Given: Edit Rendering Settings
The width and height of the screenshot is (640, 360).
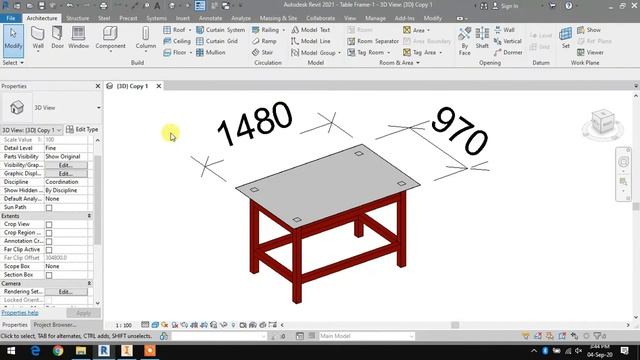Looking at the screenshot, I should pyautogui.click(x=66, y=292).
